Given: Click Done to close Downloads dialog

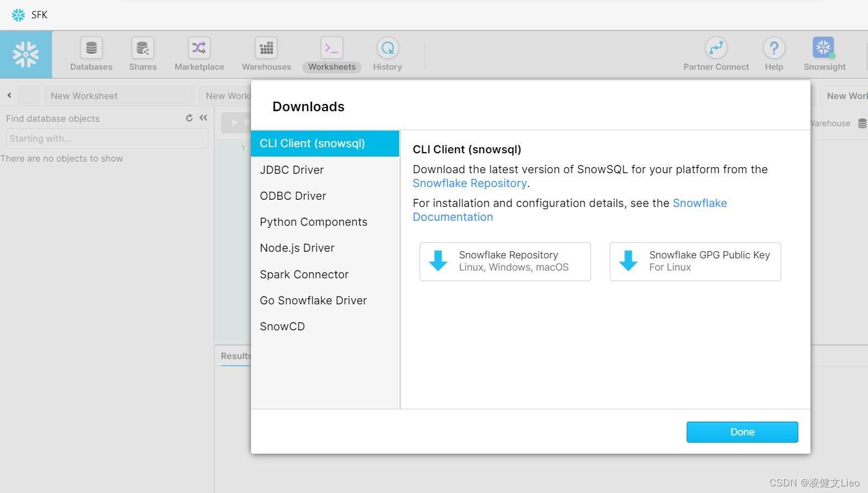Looking at the screenshot, I should tap(742, 432).
